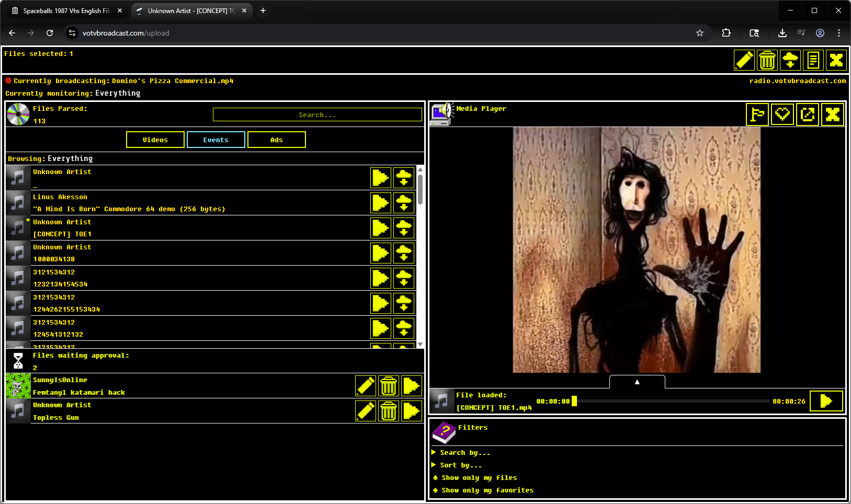This screenshot has width=851, height=504.
Task: Click the X deselect icon in top toolbar
Action: [x=836, y=60]
